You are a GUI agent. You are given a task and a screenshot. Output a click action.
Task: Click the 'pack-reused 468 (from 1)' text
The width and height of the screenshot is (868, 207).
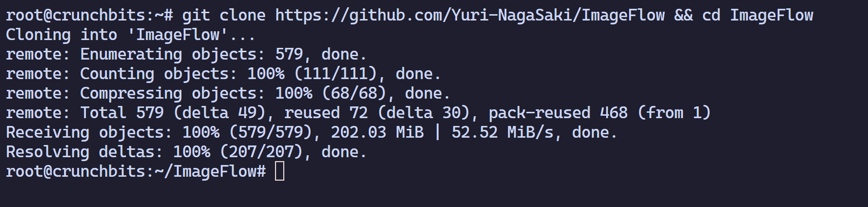(x=599, y=113)
